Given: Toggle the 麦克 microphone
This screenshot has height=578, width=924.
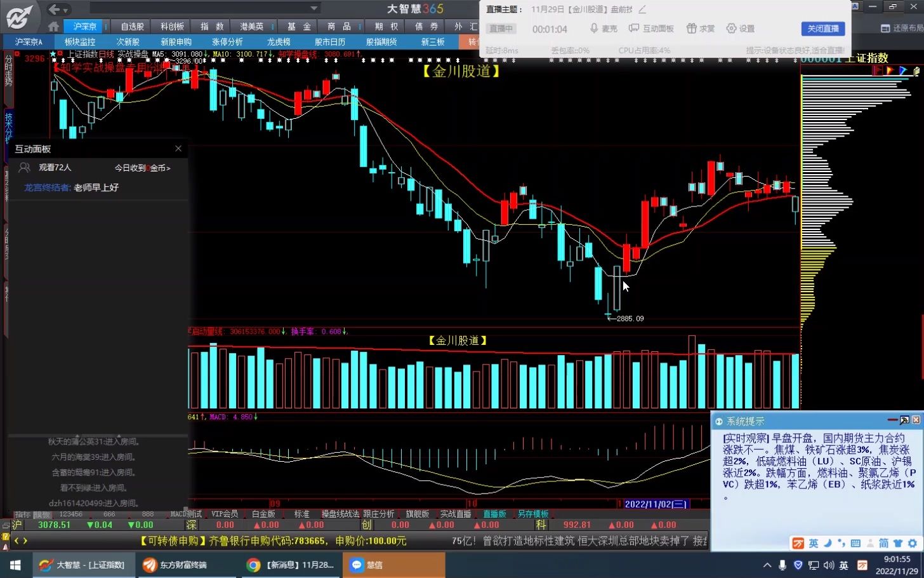Looking at the screenshot, I should pos(604,29).
